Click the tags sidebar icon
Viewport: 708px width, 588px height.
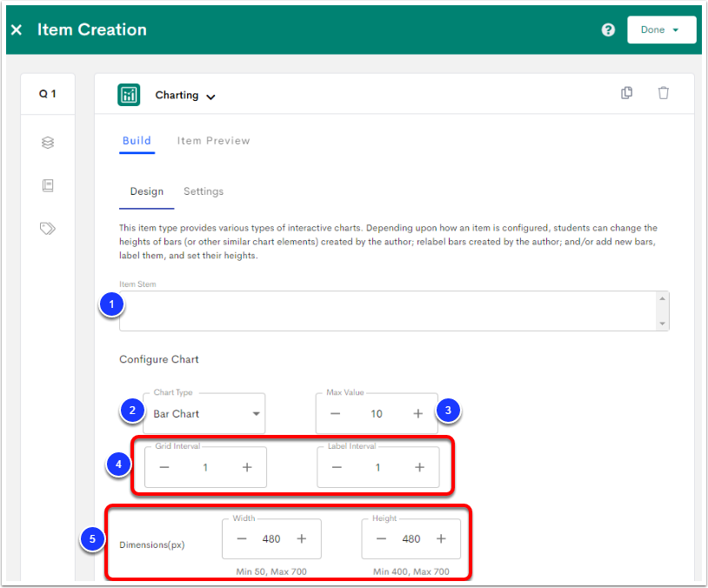click(x=48, y=229)
